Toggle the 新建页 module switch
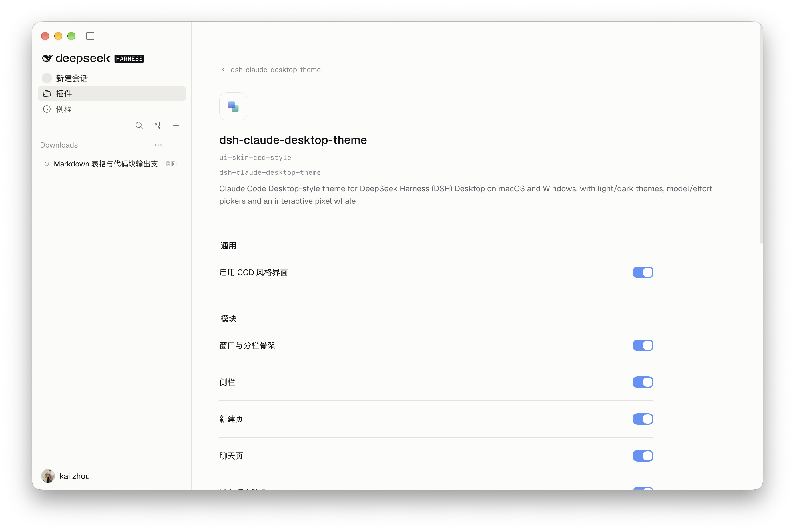This screenshot has height=532, width=795. [643, 419]
